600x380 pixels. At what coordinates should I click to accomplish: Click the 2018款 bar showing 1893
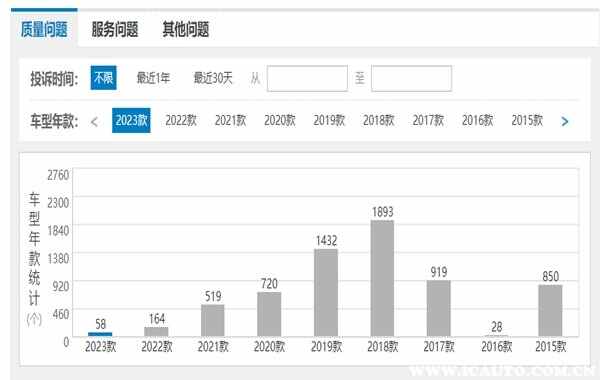[382, 279]
